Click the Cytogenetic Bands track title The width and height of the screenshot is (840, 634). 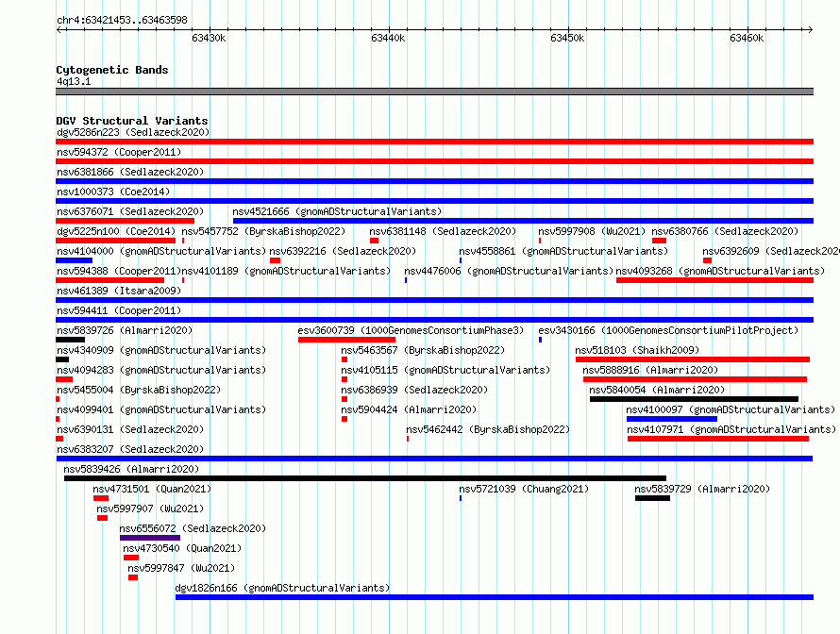tap(112, 70)
